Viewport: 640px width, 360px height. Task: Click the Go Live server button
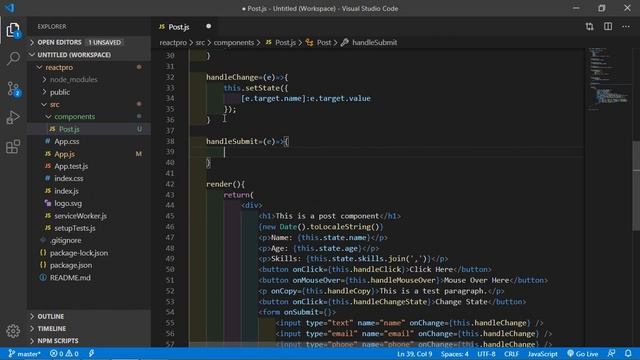coord(582,354)
